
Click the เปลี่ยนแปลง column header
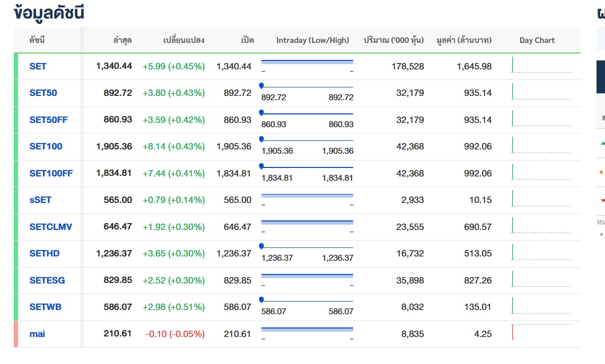[x=183, y=40]
